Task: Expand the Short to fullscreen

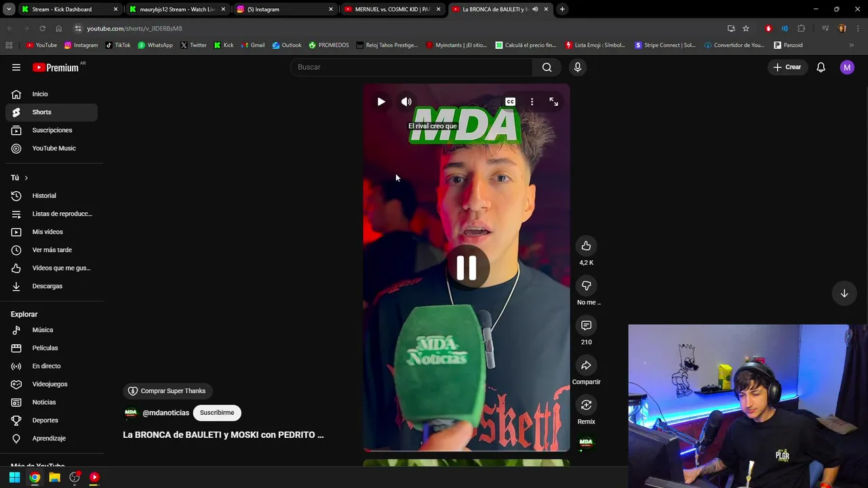Action: pyautogui.click(x=554, y=102)
